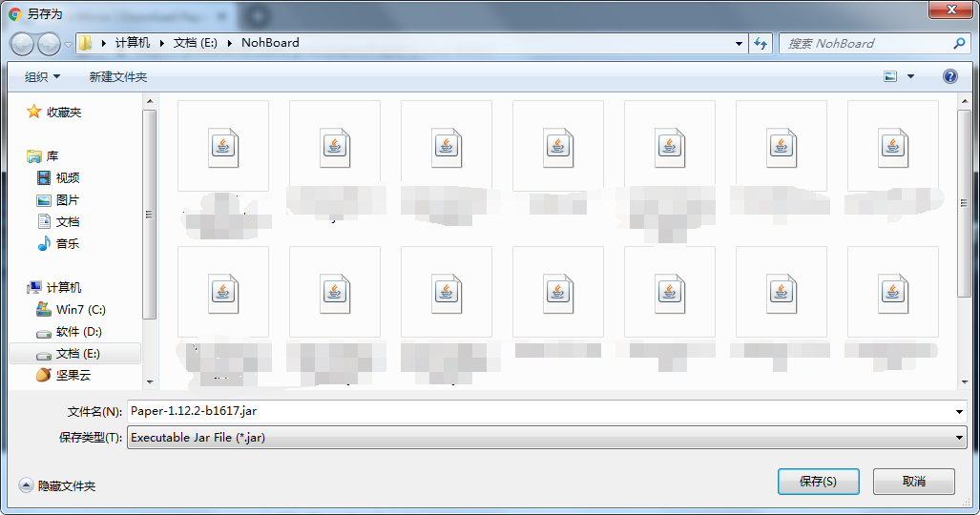The height and width of the screenshot is (515, 980).
Task: Select third jar file in second row
Action: (447, 293)
